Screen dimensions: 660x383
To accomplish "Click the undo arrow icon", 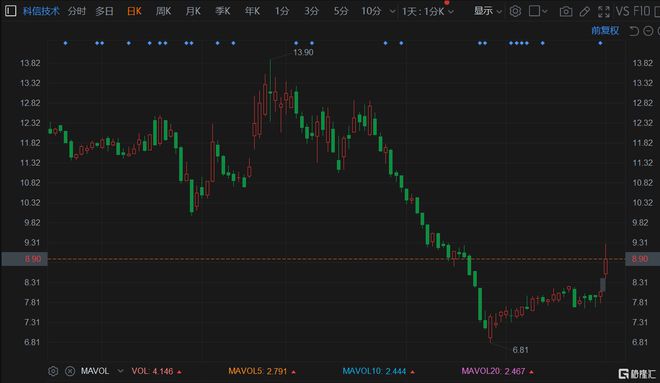I will 634,31.
